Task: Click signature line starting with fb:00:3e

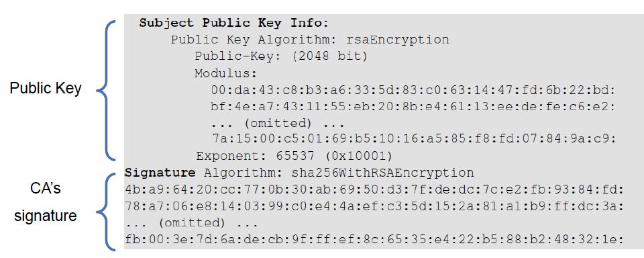Action: point(374,240)
